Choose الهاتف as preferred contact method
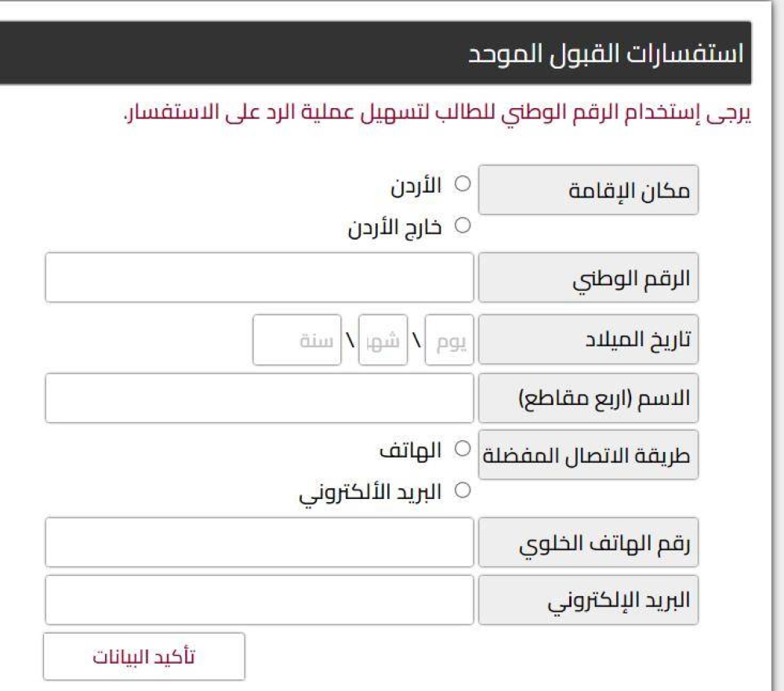 click(463, 448)
